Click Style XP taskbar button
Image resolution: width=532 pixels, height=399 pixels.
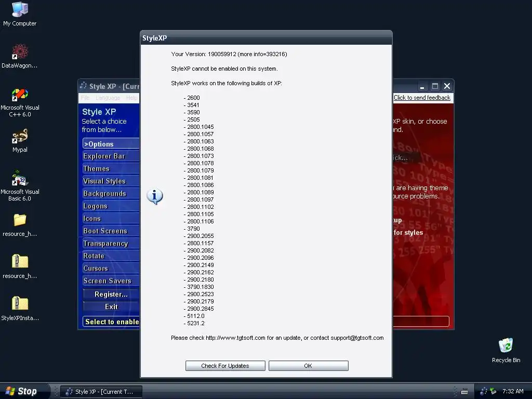point(101,392)
